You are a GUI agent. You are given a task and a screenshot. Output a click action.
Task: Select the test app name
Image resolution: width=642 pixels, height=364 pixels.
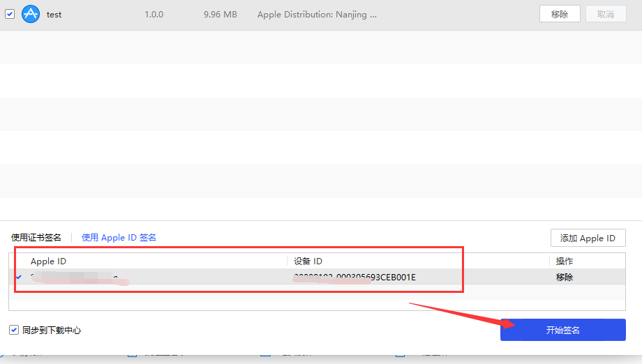tap(54, 15)
